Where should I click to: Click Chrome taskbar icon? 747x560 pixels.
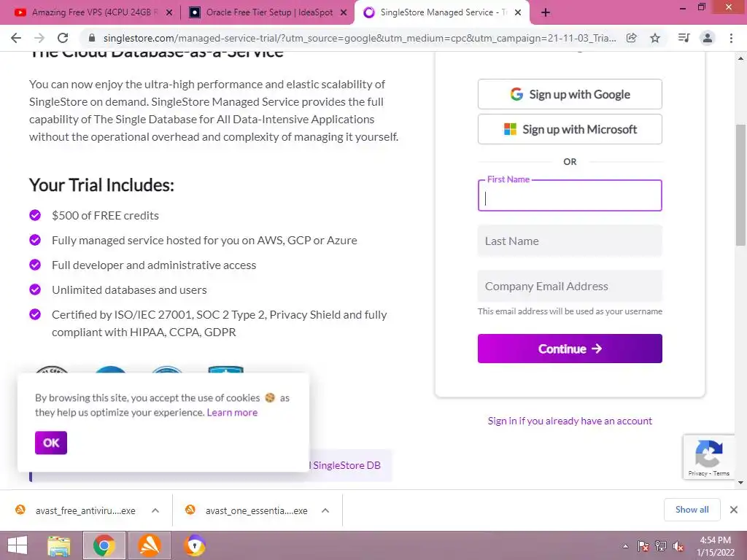click(x=104, y=545)
